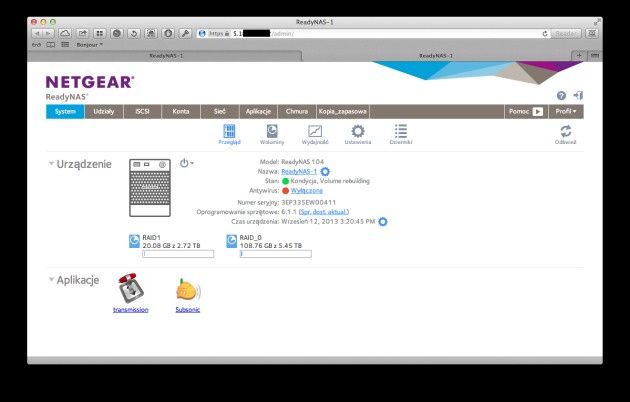Collapse the Aplikacje section triangle

(x=51, y=279)
